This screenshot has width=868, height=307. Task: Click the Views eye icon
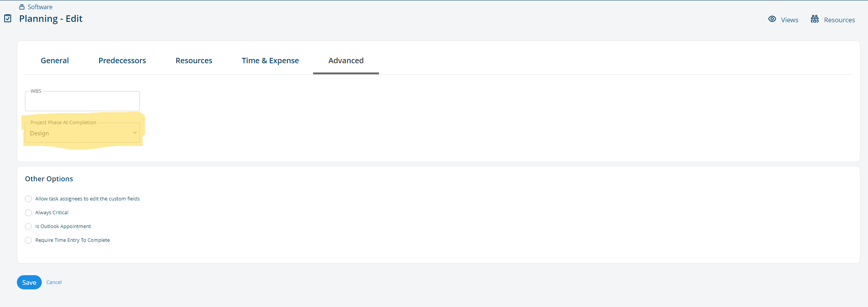click(x=772, y=19)
